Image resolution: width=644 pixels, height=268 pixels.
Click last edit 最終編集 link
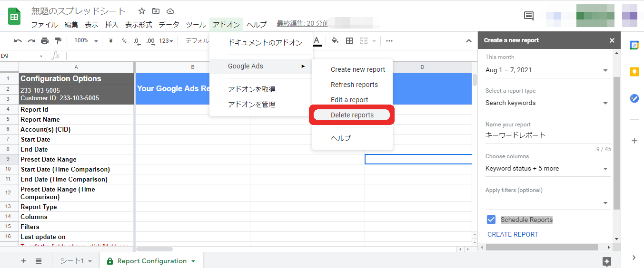(x=303, y=24)
